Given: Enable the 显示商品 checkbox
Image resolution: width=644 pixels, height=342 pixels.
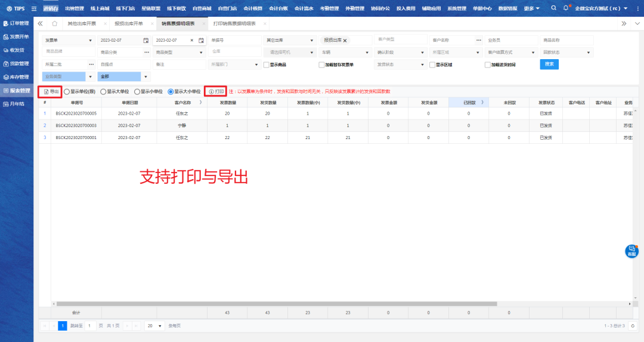Looking at the screenshot, I should pyautogui.click(x=266, y=64).
